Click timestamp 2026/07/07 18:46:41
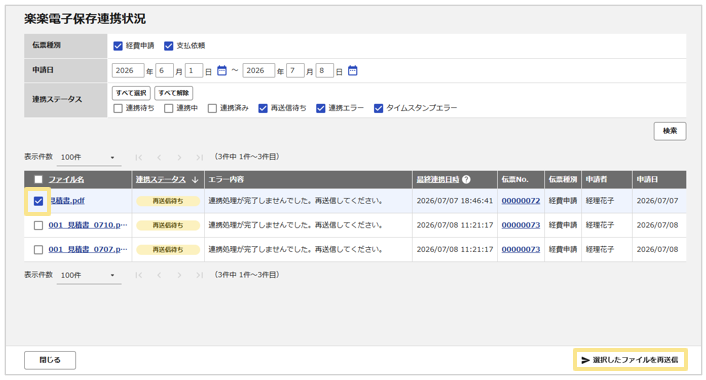The height and width of the screenshot is (380, 706). pyautogui.click(x=455, y=201)
